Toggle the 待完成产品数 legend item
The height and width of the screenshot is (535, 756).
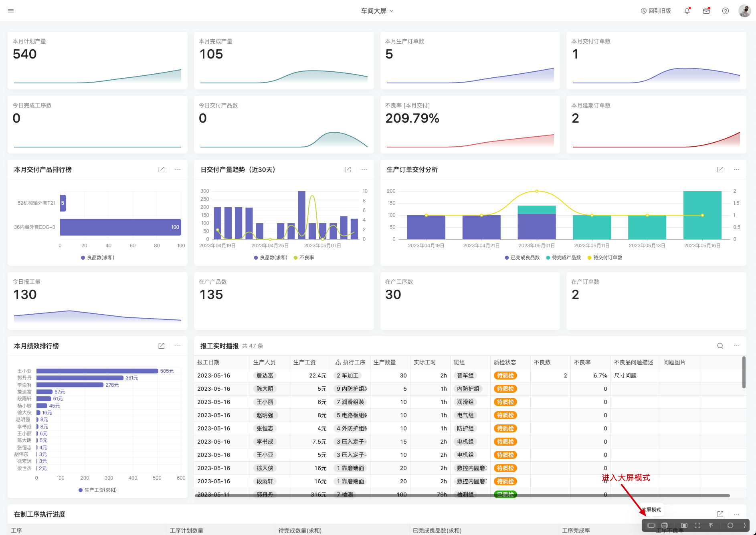[x=564, y=258]
